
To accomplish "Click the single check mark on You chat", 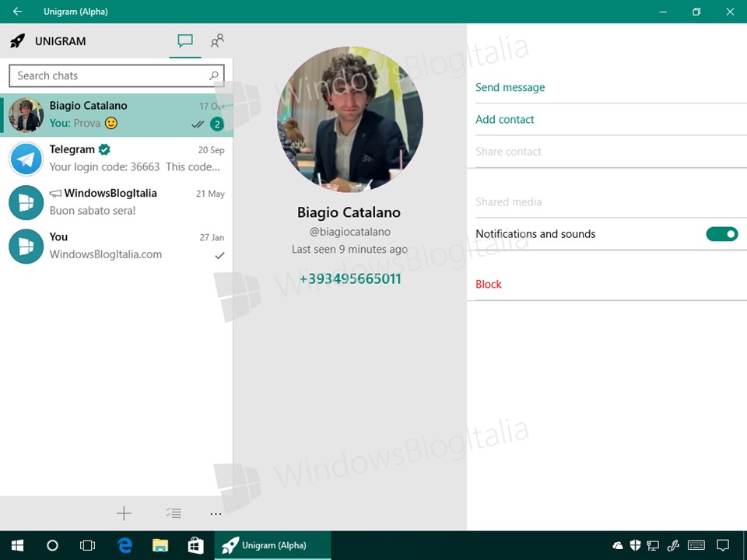I will (219, 256).
